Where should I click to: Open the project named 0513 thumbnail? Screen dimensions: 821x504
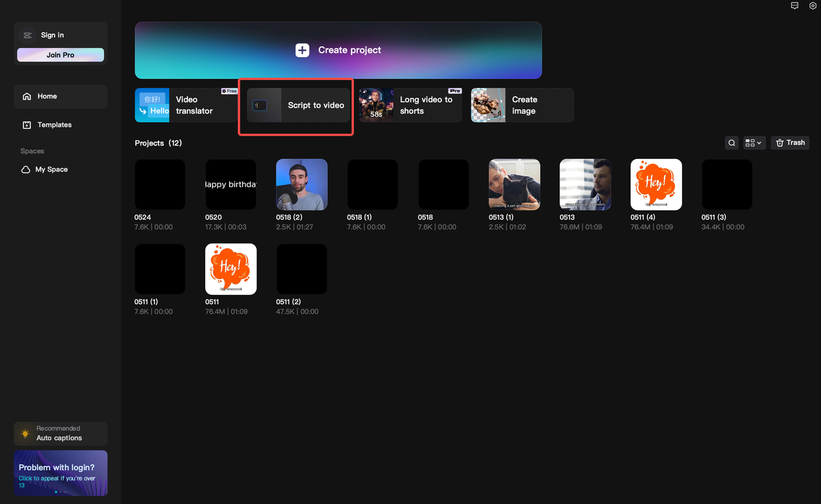point(585,185)
